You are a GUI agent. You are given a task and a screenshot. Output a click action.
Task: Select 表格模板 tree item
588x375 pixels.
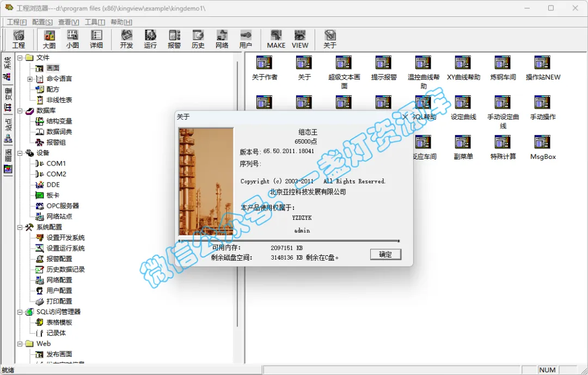[59, 323]
